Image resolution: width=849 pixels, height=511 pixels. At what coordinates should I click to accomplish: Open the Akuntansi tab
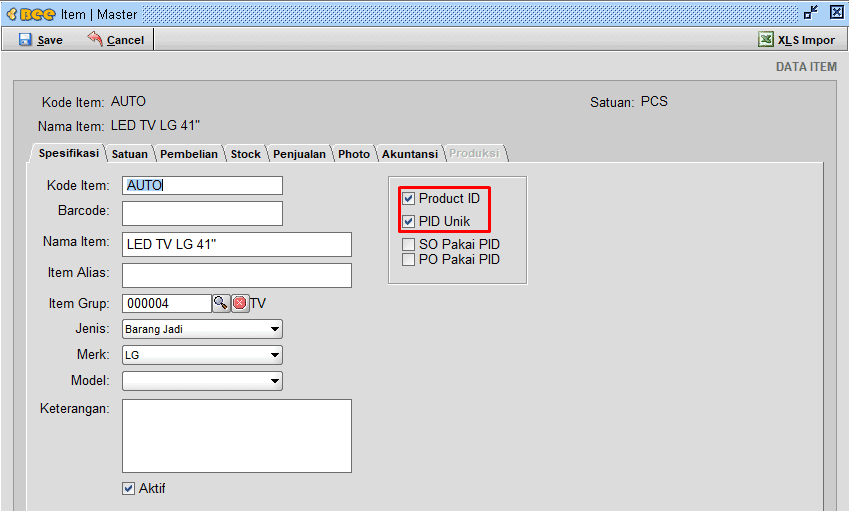click(409, 154)
